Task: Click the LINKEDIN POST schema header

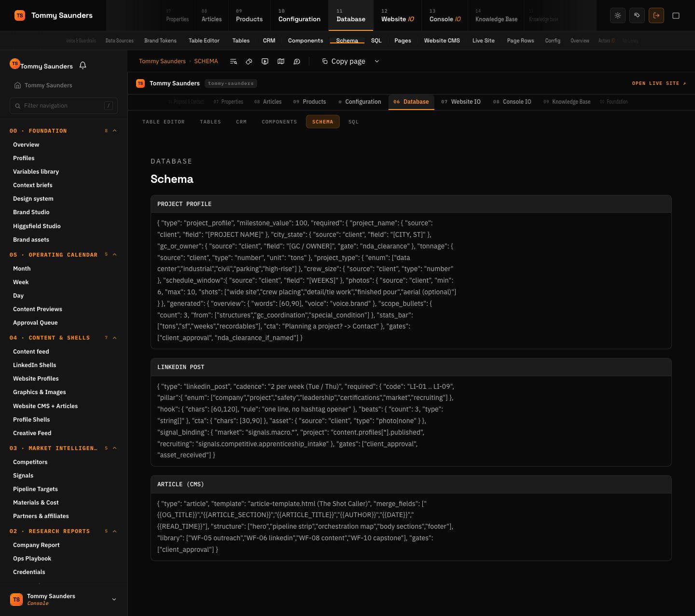Action: (411, 367)
